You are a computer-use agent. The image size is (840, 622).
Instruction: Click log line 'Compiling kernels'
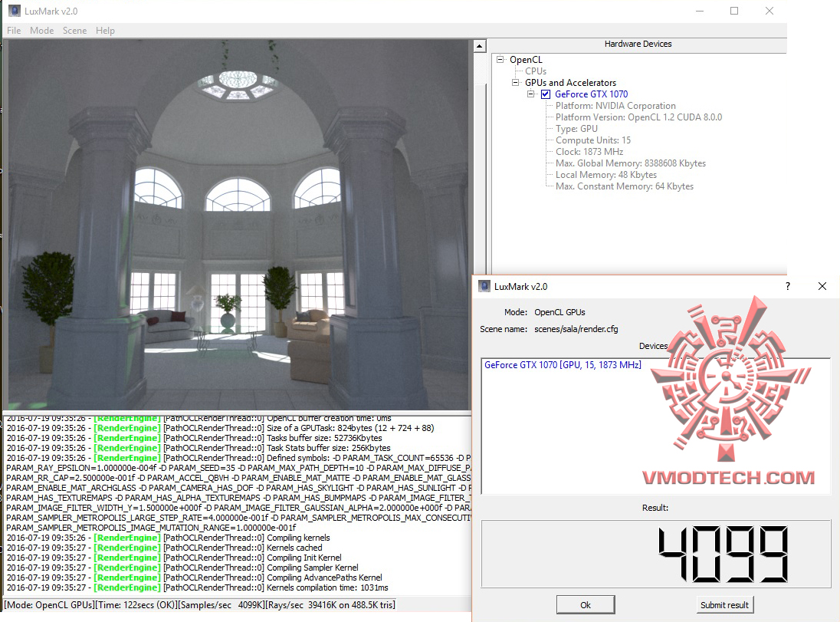[x=168, y=538]
